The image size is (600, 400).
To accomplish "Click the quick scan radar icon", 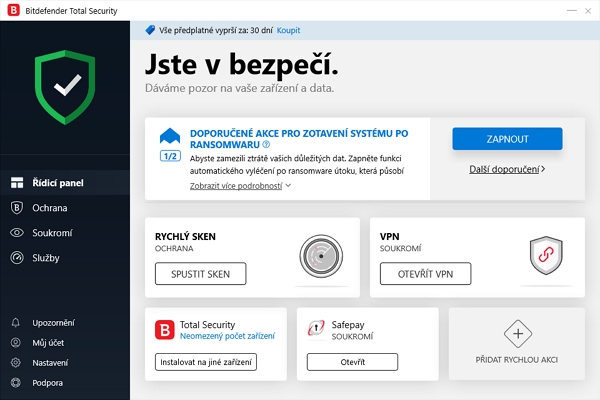I will pos(321,256).
